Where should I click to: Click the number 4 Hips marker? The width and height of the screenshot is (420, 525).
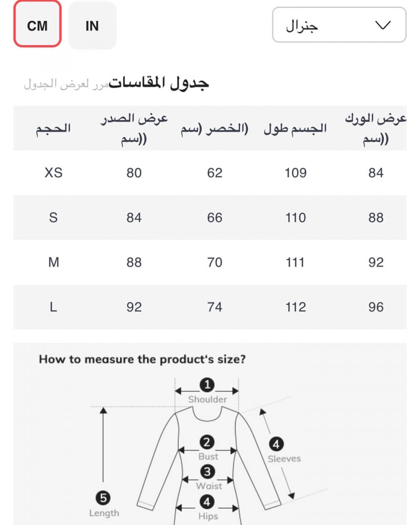click(x=207, y=502)
